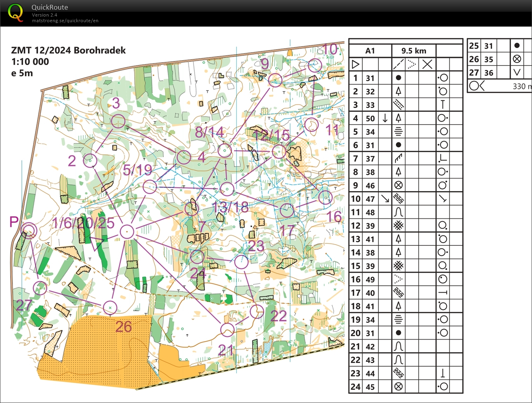Click the hatched ditch symbol in row 3
The width and height of the screenshot is (532, 403).
point(398,104)
